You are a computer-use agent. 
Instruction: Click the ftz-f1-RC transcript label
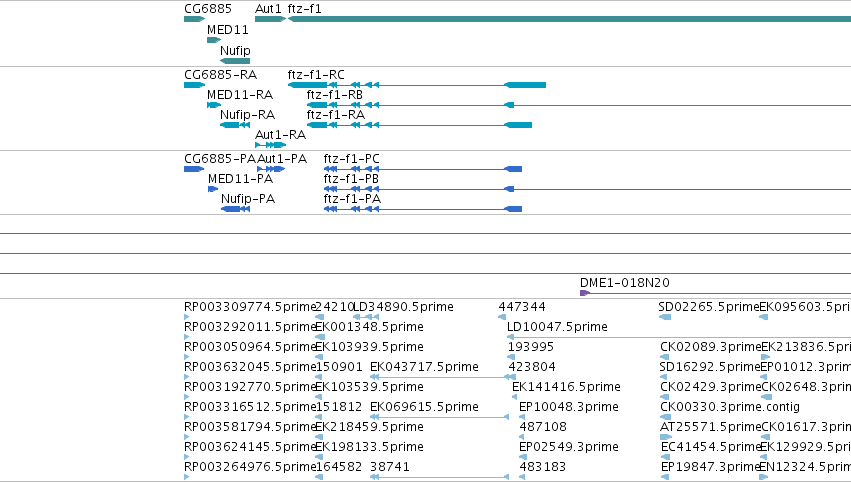tap(316, 75)
